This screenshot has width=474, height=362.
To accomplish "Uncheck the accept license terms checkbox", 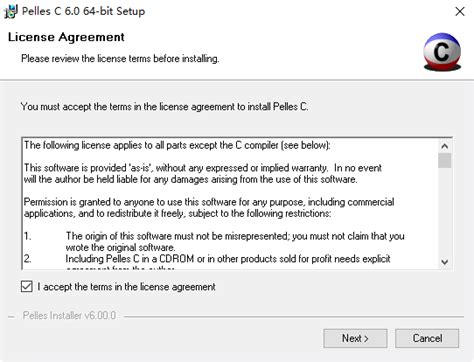I will coord(27,287).
